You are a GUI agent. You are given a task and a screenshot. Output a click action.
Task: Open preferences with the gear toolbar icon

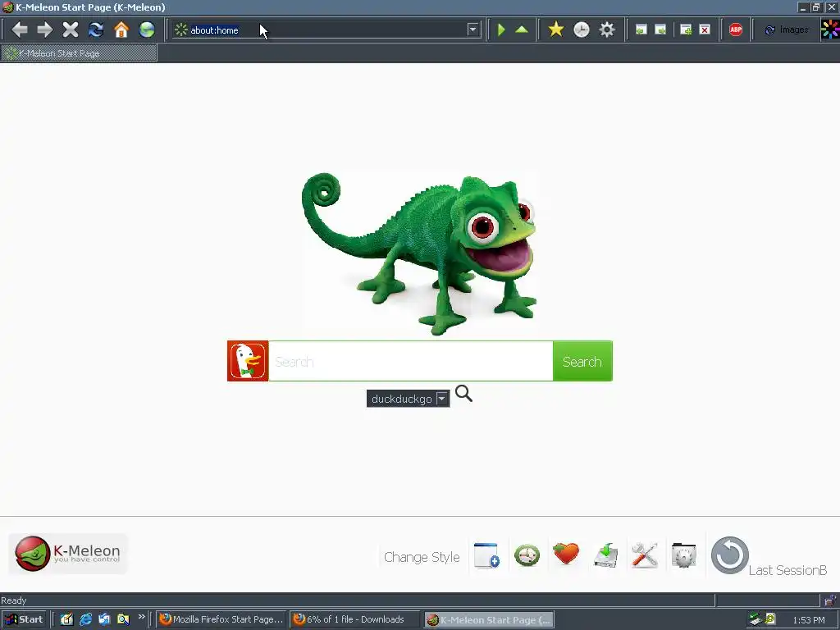[x=607, y=30]
